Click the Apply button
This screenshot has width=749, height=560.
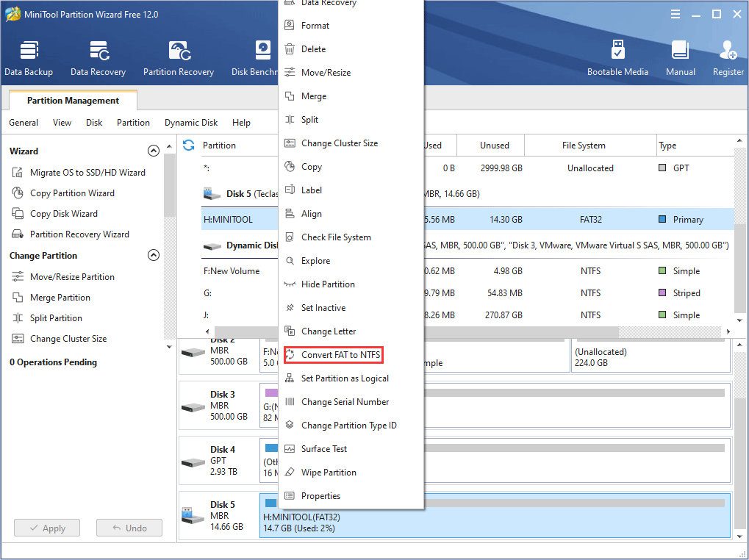tap(47, 528)
